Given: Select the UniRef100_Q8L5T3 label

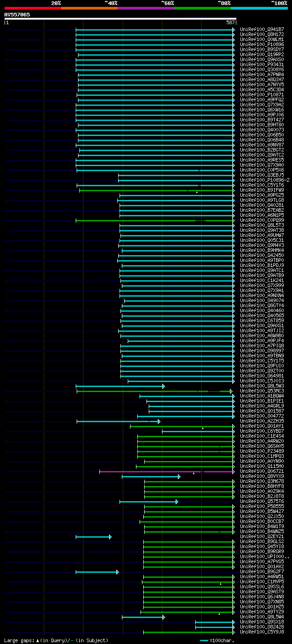Looking at the screenshot, I should [262, 225].
